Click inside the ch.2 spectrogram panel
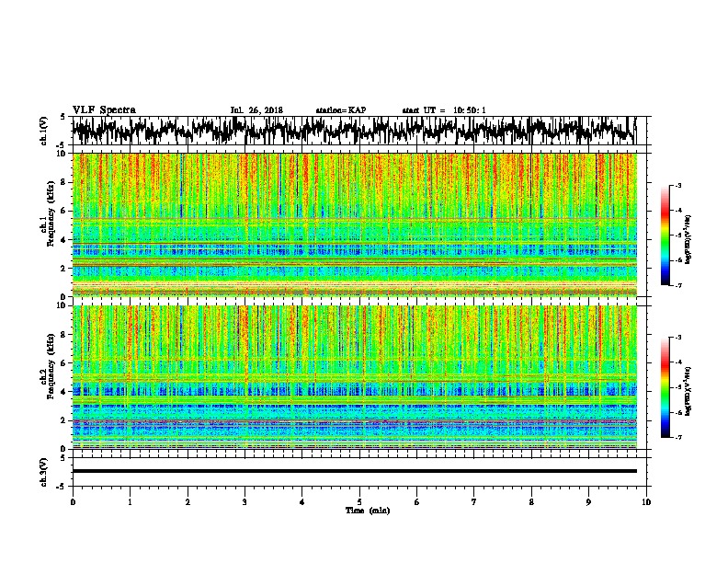Screen dimensions: 728x563 tap(355, 377)
